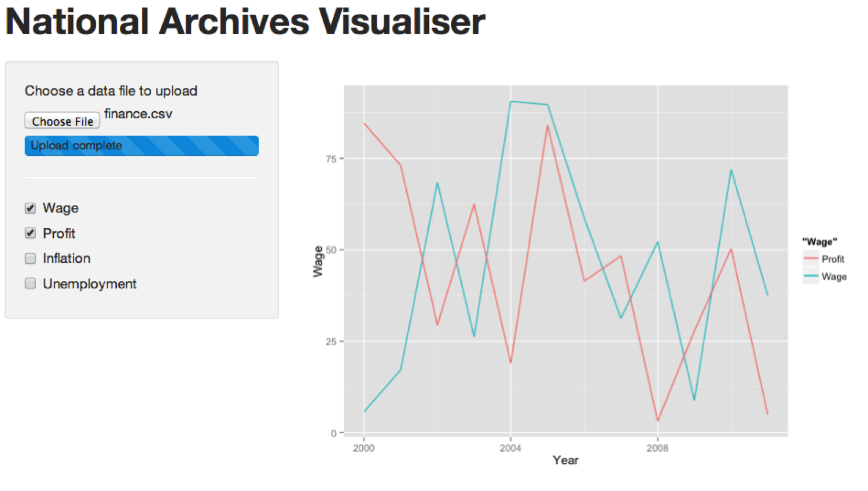Click the Wage y-axis label
This screenshot has width=868, height=491.
tap(318, 261)
